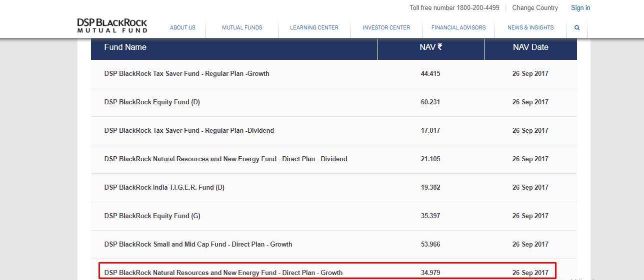644x280 pixels.
Task: Select Natural Resources Direct Plan Growth name
Action: coord(223,273)
